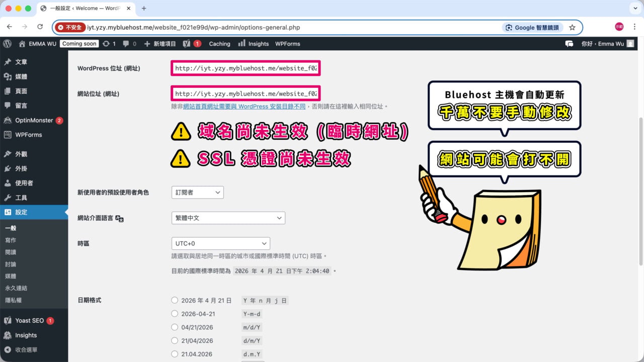Open the Tools wrench icon in sidebar

pyautogui.click(x=8, y=198)
